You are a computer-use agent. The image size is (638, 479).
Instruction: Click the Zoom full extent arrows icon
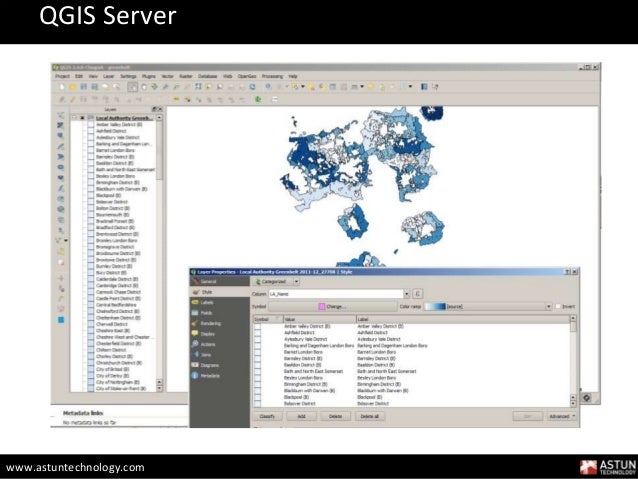point(198,87)
